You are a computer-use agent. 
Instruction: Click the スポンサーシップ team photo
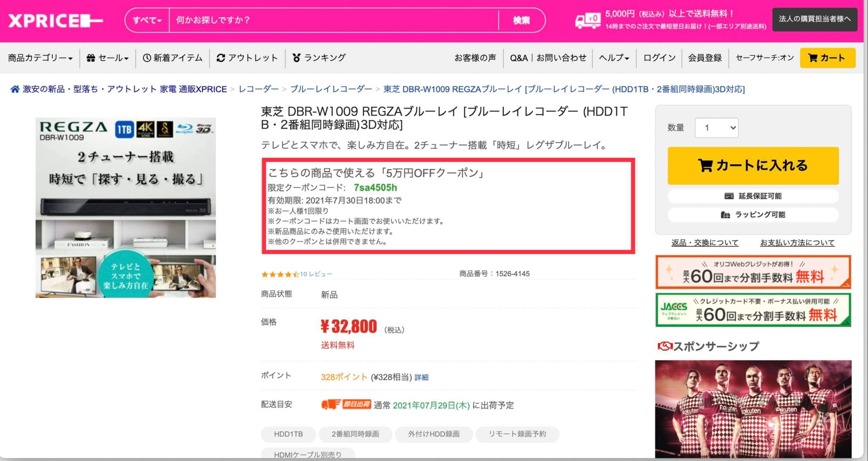[x=753, y=409]
